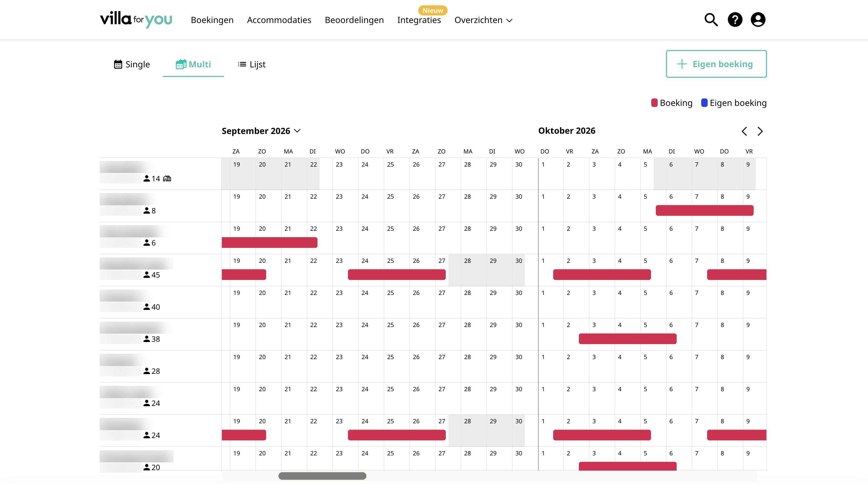Click the Eigen boeking button
This screenshot has width=868, height=484.
click(716, 64)
